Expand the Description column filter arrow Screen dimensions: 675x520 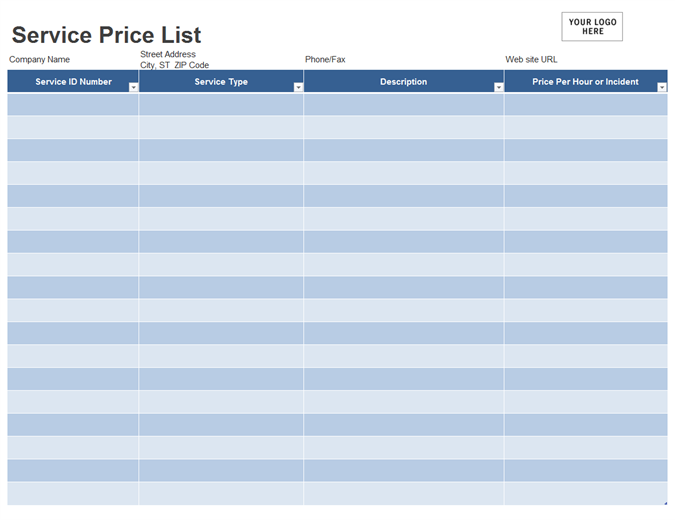498,88
